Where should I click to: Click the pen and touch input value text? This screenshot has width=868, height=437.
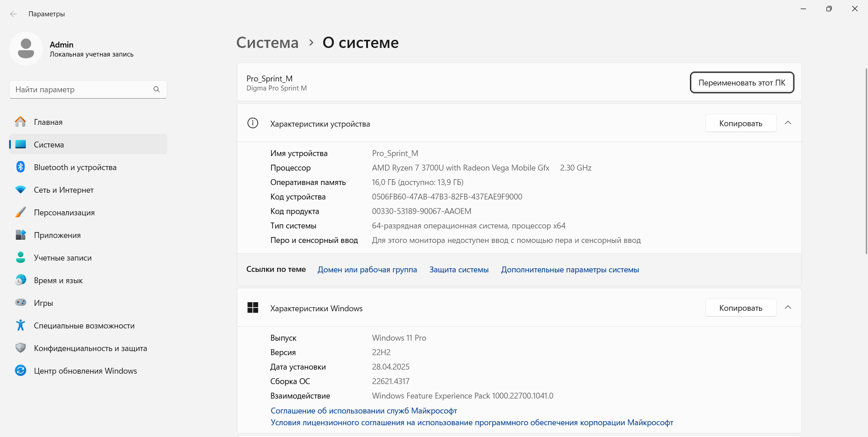point(506,240)
